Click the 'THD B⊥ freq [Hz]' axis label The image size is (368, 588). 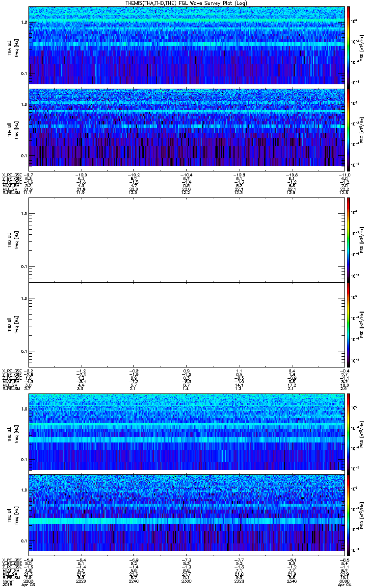[x=13, y=240]
